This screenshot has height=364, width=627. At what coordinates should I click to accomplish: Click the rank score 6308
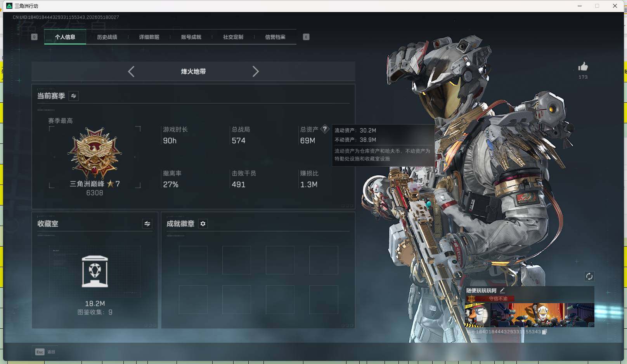pyautogui.click(x=95, y=193)
